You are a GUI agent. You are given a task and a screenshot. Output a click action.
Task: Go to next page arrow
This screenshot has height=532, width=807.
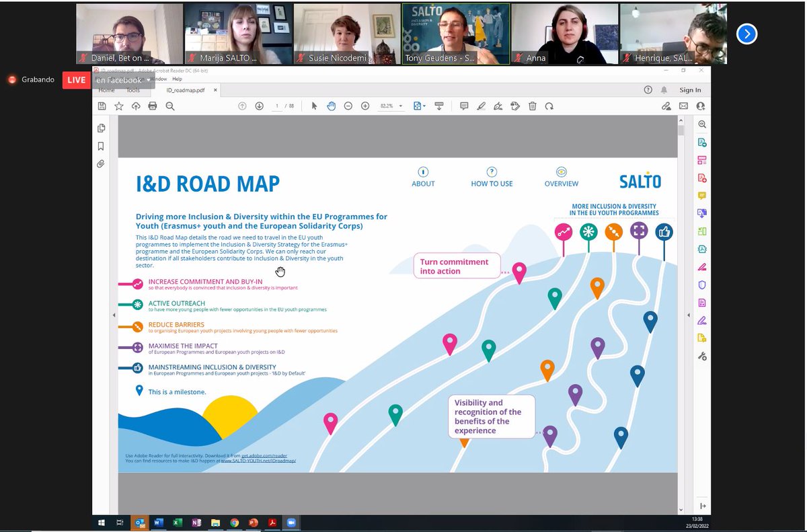tap(259, 106)
